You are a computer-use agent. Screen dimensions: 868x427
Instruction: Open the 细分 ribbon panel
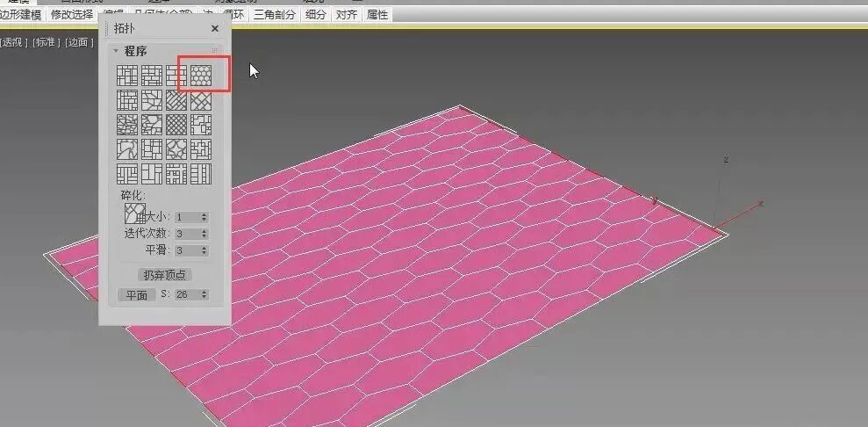(x=316, y=15)
